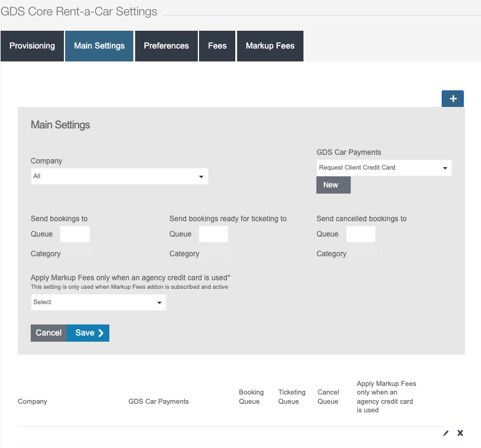This screenshot has height=448, width=481.
Task: Open the Apply Markup Fees Select dropdown
Action: click(98, 302)
